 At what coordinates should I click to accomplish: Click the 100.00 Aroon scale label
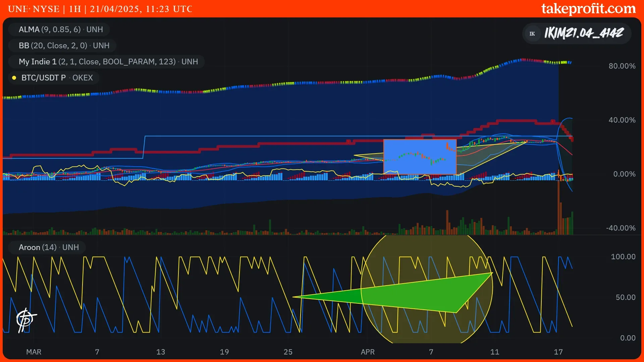pyautogui.click(x=623, y=257)
